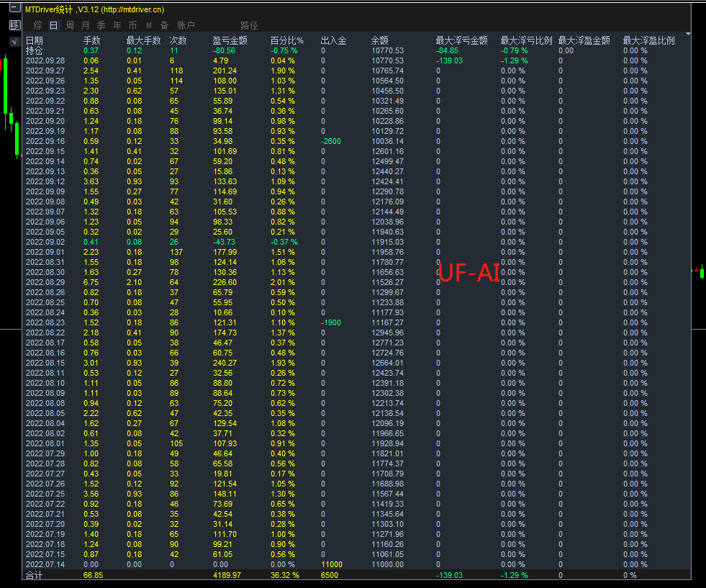This screenshot has height=588, width=706.
Task: Switch to 季 quarterly statistics tab
Action: (101, 25)
